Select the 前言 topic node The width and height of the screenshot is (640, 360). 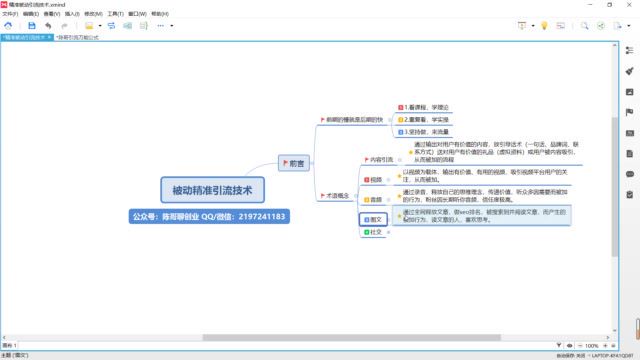[x=294, y=163]
